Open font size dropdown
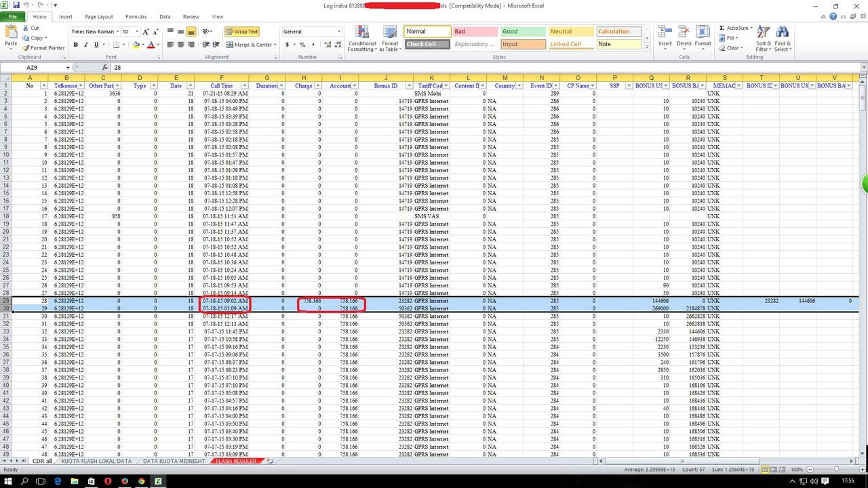 [137, 32]
